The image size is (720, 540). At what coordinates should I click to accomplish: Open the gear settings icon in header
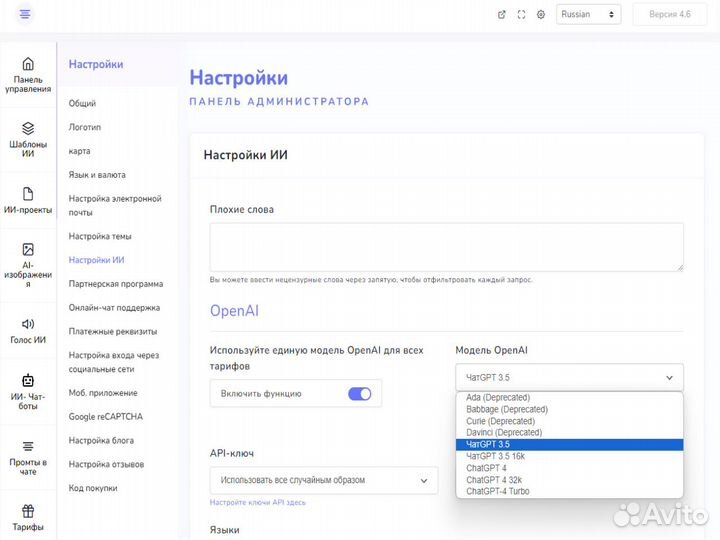click(541, 15)
